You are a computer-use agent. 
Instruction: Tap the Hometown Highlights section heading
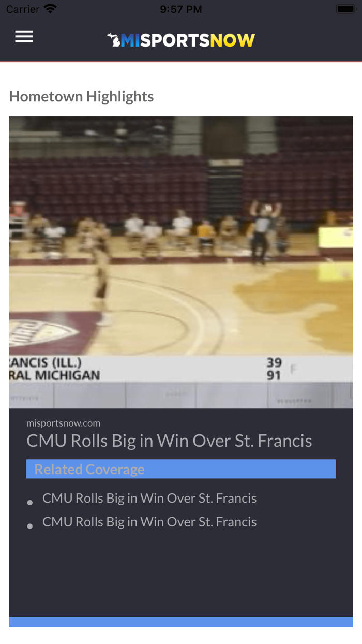click(x=81, y=96)
